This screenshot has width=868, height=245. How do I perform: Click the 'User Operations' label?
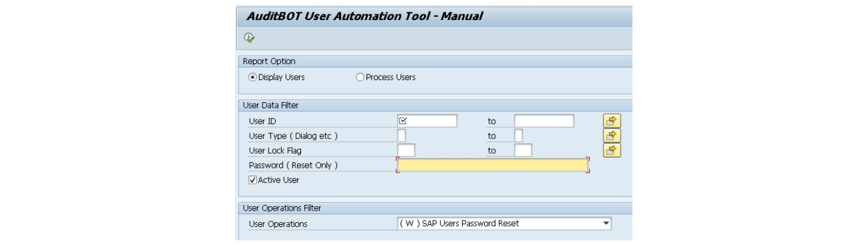278,224
